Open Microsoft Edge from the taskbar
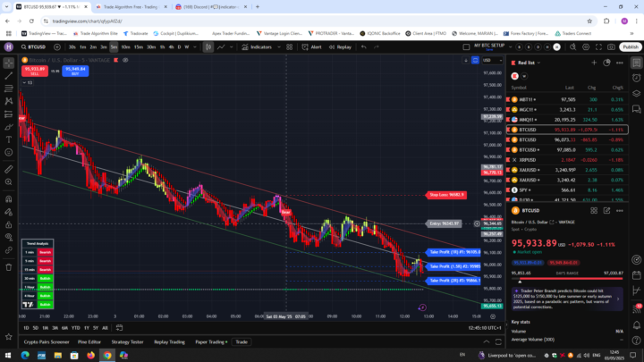 tap(25, 355)
